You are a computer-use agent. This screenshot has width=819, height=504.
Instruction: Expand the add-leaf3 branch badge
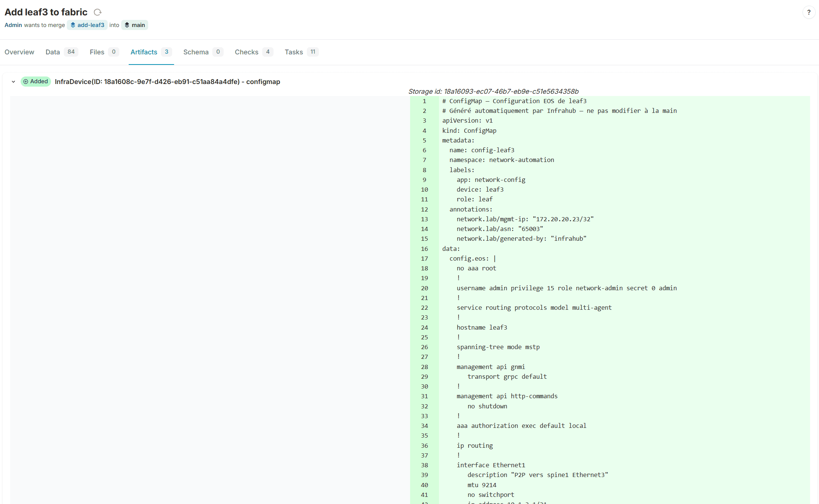click(x=87, y=25)
